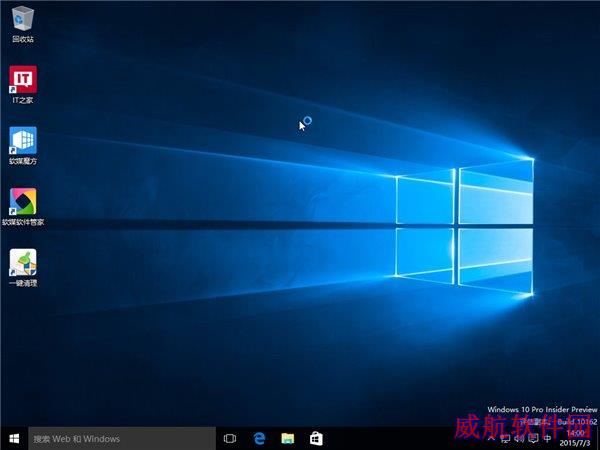Open the network status tray icon
The width and height of the screenshot is (600, 450).
coord(505,439)
